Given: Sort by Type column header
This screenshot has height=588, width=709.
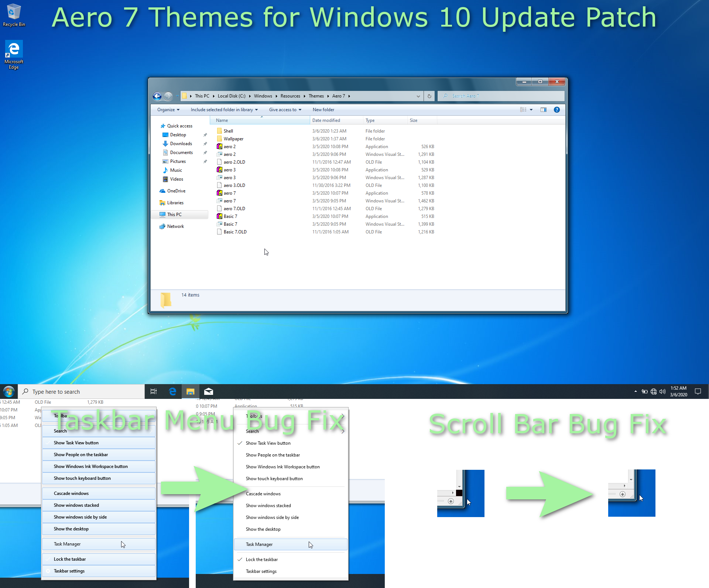Looking at the screenshot, I should tap(385, 120).
